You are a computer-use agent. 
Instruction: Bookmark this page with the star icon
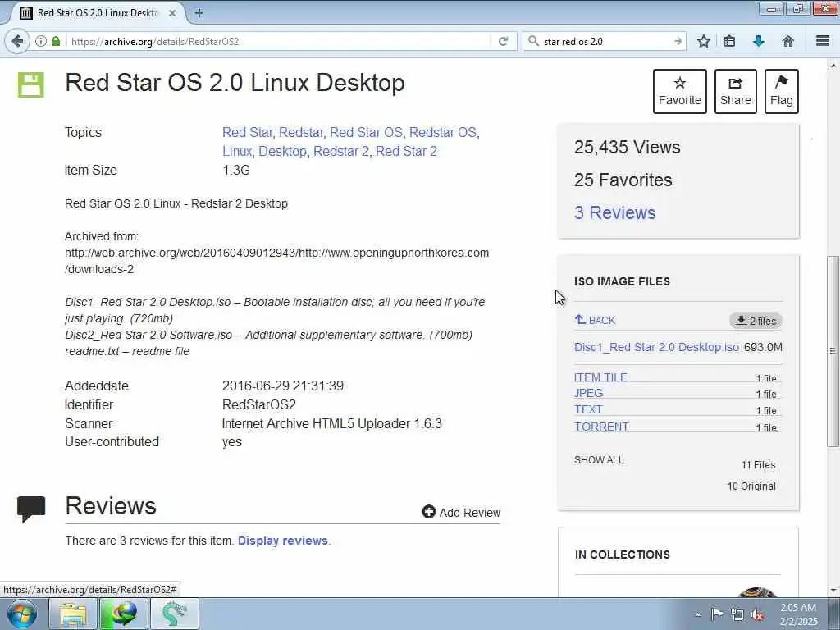point(703,41)
